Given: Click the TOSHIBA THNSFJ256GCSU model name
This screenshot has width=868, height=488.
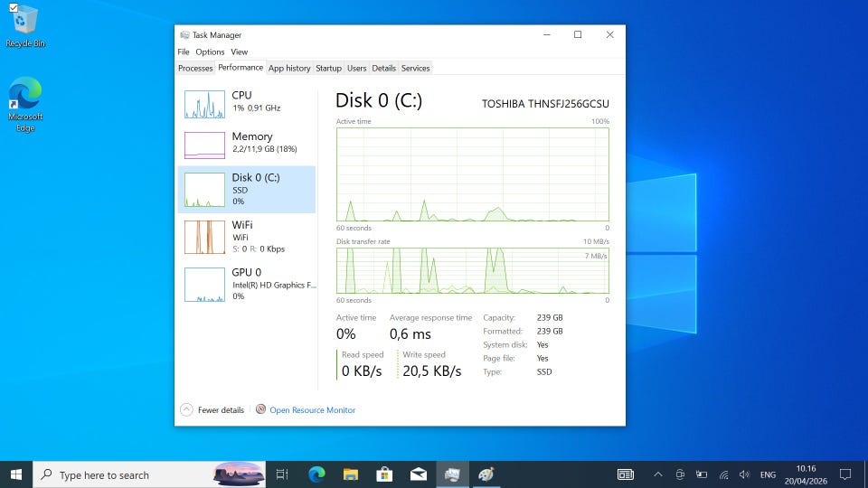Looking at the screenshot, I should point(545,104).
